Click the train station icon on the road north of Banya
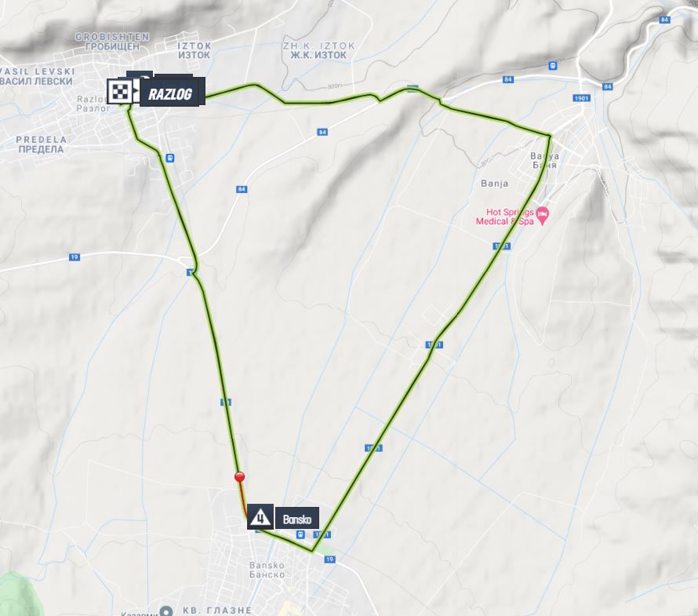 point(552,67)
